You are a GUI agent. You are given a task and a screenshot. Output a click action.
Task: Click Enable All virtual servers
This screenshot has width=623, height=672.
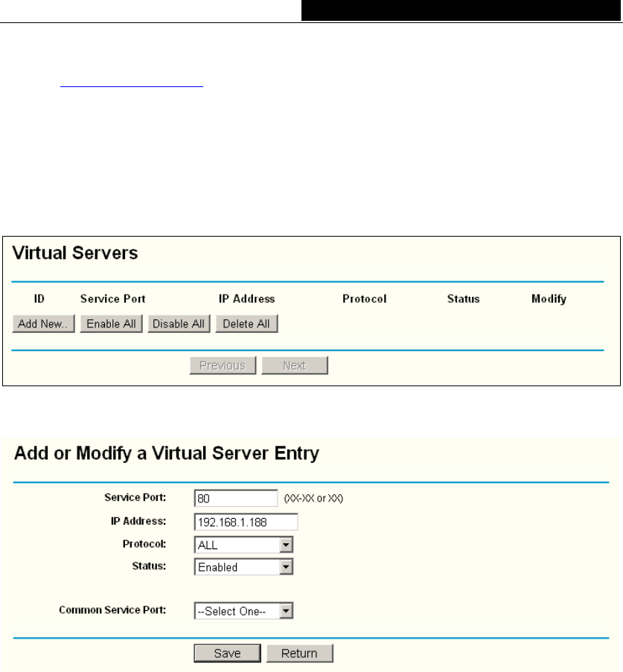pos(111,324)
